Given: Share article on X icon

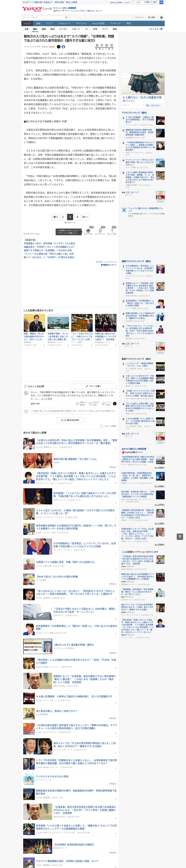Looking at the screenshot, I should click(58, 47).
